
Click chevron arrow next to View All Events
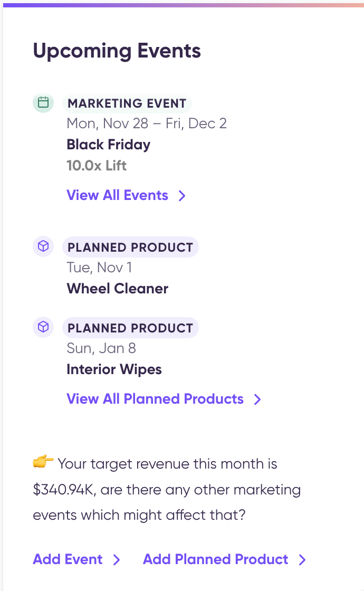182,196
